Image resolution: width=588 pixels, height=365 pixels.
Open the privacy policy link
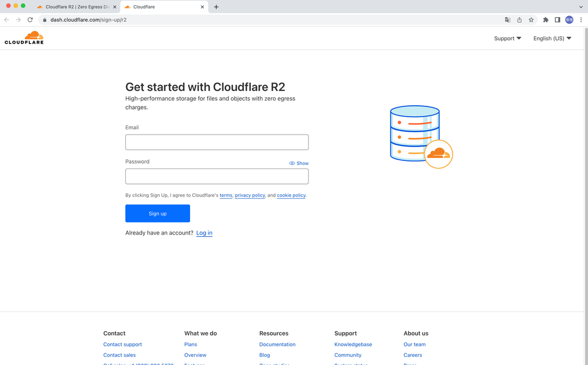pyautogui.click(x=250, y=195)
